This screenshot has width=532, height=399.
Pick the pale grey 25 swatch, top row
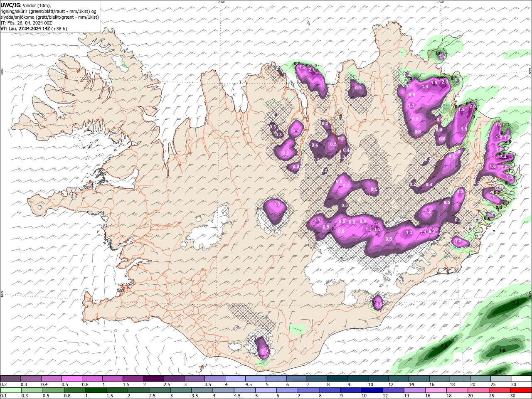click(x=501, y=379)
